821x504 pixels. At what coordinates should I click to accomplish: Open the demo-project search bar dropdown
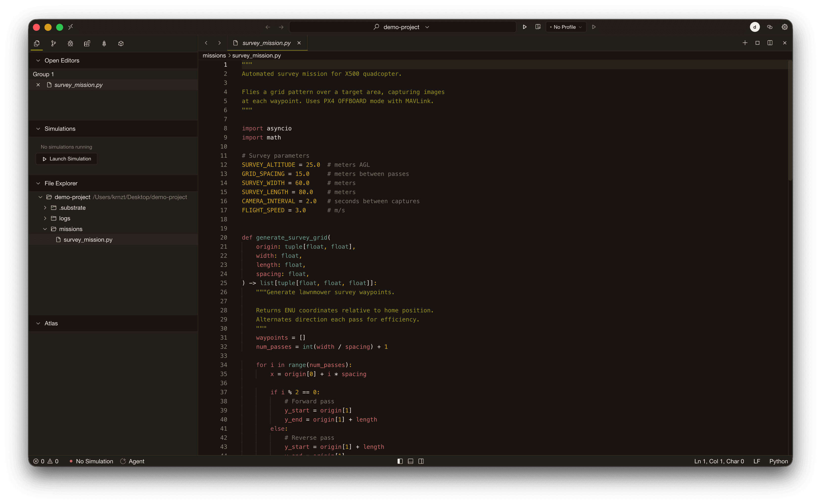(x=428, y=27)
